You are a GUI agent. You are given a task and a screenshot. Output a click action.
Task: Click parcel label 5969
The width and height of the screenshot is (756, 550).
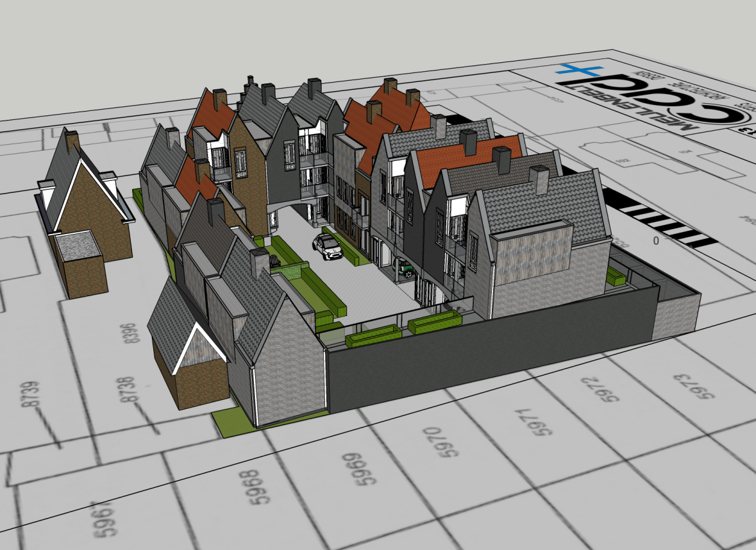(x=355, y=471)
